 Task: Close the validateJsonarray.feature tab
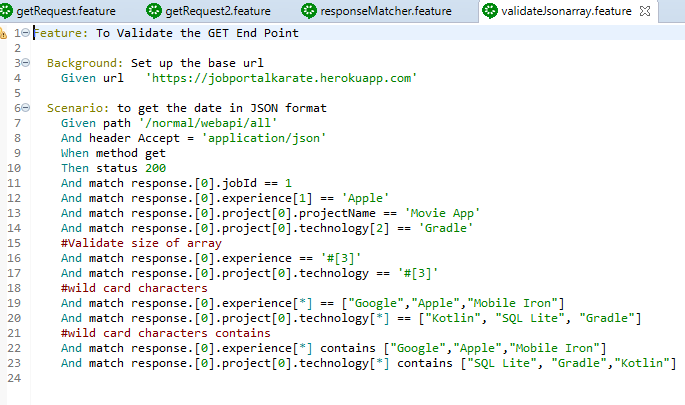pos(645,11)
